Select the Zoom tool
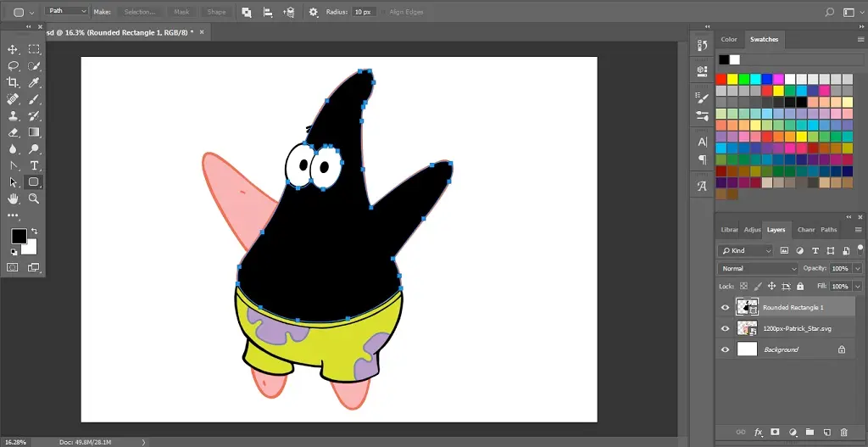The height and width of the screenshot is (447, 868). coord(34,198)
